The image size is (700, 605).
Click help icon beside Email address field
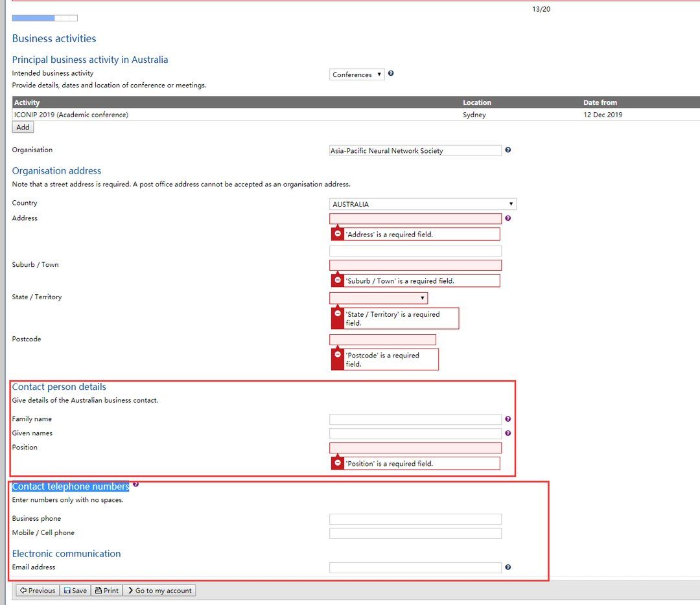(507, 567)
